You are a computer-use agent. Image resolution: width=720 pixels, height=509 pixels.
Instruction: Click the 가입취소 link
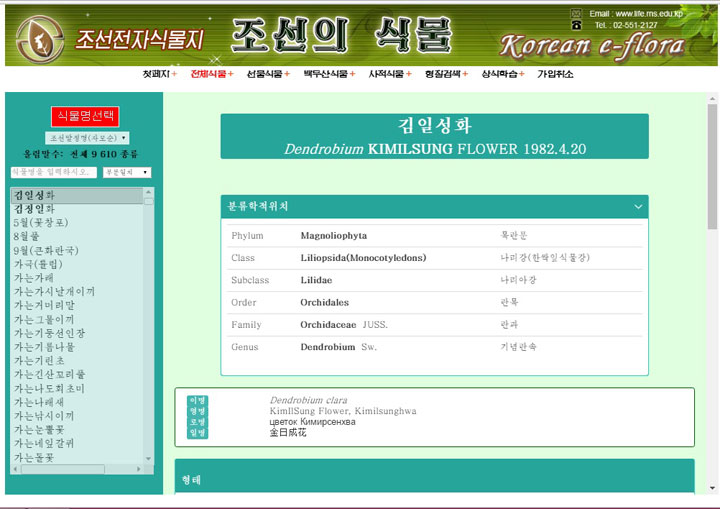click(555, 74)
